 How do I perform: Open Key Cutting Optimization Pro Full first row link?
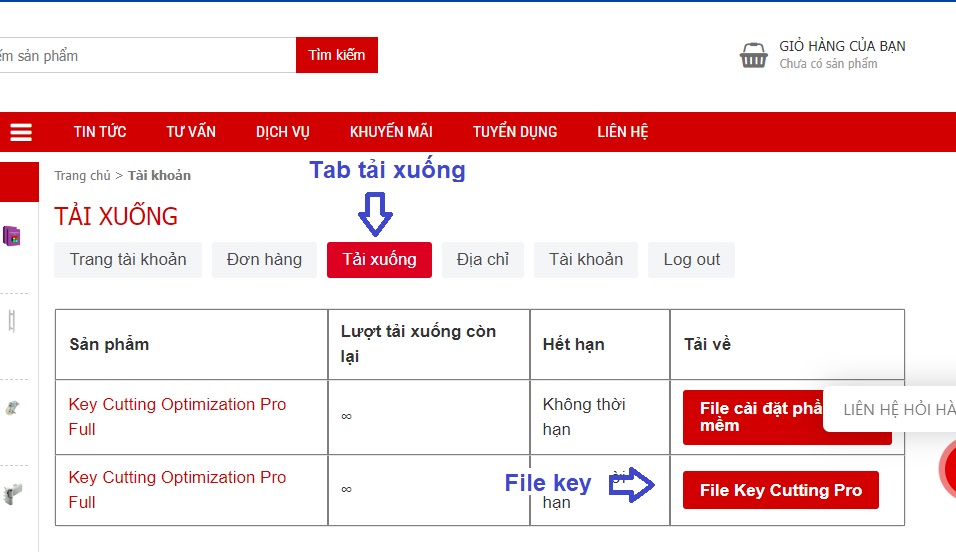coord(177,417)
